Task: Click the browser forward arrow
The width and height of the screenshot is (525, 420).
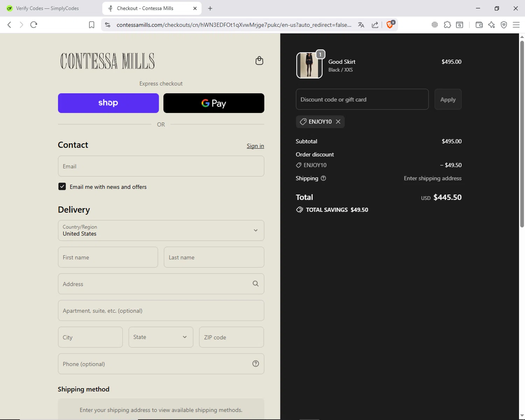Action: [x=21, y=24]
